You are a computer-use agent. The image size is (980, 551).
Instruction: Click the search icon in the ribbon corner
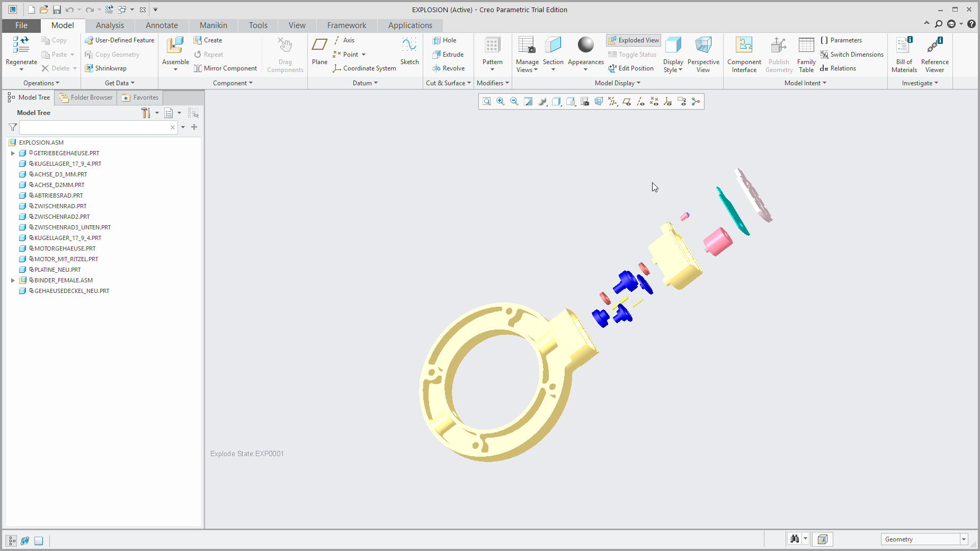click(939, 24)
